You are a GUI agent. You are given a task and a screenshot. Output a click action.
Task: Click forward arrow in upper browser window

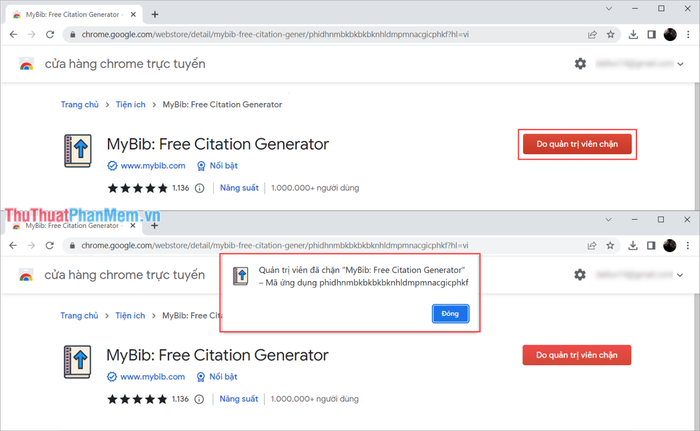(31, 34)
